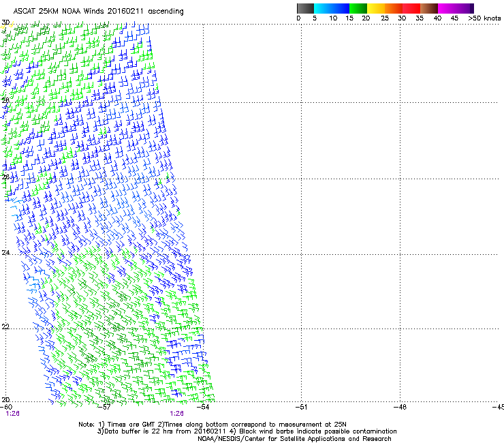This screenshot has width=504, height=443.
Task: Select the orange 25-30 knots legend segment
Action: 394,8
